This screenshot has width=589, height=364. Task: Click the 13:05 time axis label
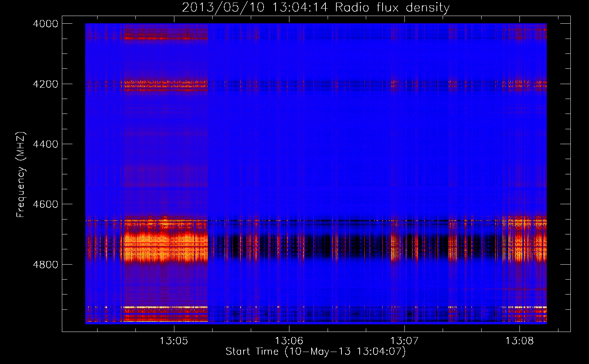tap(174, 341)
